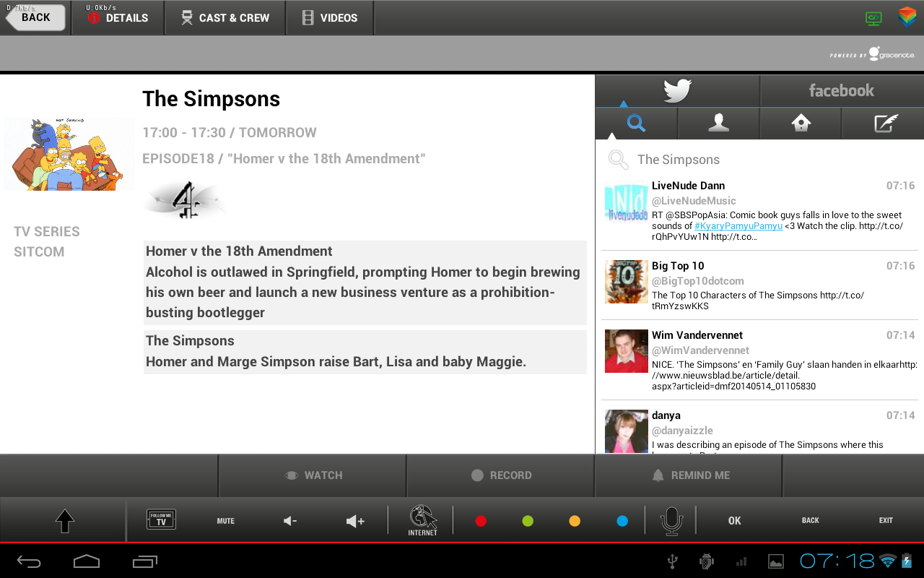The height and width of the screenshot is (578, 924).
Task: Lower volume with the speaker minus icon
Action: (290, 521)
